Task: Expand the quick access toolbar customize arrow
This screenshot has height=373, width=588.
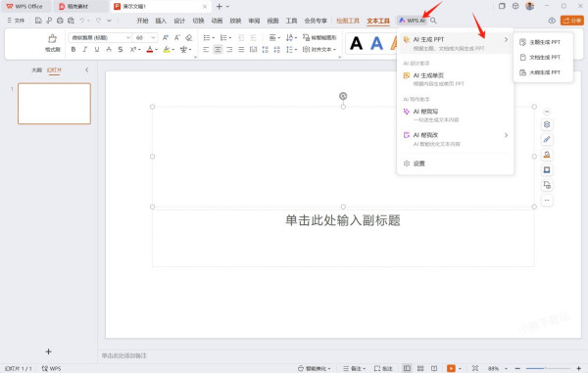Action: tap(109, 21)
